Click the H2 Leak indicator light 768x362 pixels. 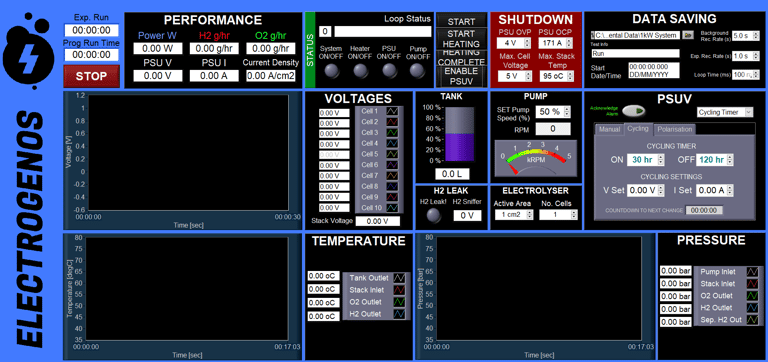click(x=433, y=216)
